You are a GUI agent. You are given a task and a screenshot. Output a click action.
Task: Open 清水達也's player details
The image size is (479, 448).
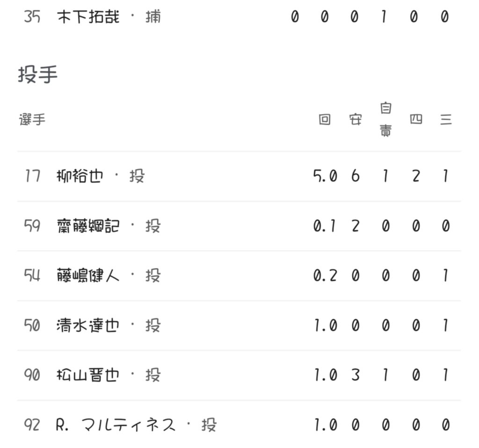pos(87,325)
